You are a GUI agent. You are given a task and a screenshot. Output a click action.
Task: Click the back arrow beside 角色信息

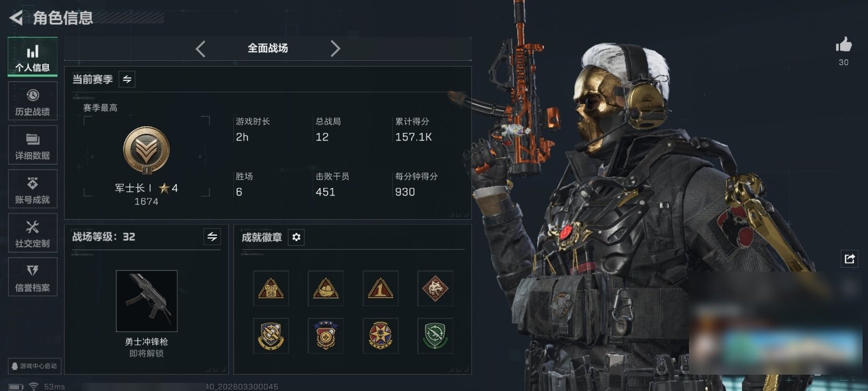[x=16, y=18]
